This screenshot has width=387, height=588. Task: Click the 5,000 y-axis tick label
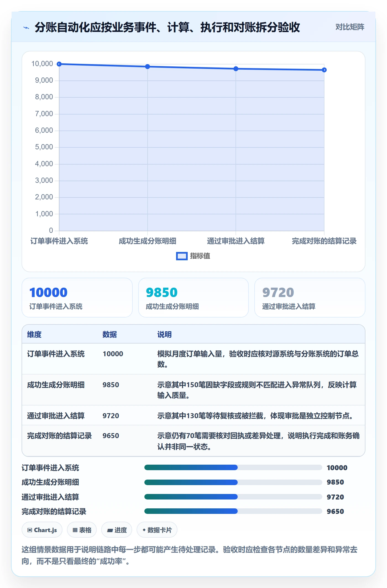coord(44,147)
